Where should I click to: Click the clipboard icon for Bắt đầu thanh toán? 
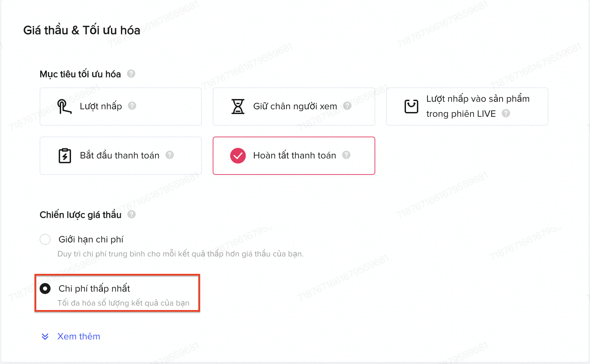click(x=65, y=156)
